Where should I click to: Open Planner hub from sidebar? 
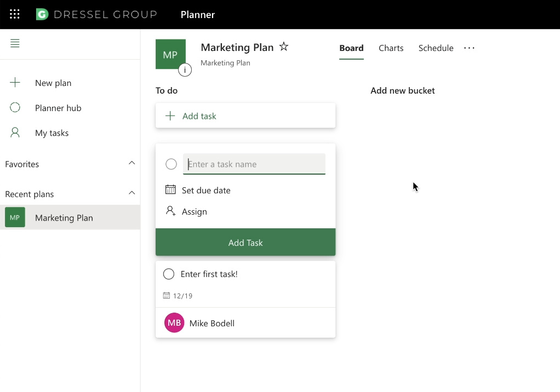pos(58,108)
